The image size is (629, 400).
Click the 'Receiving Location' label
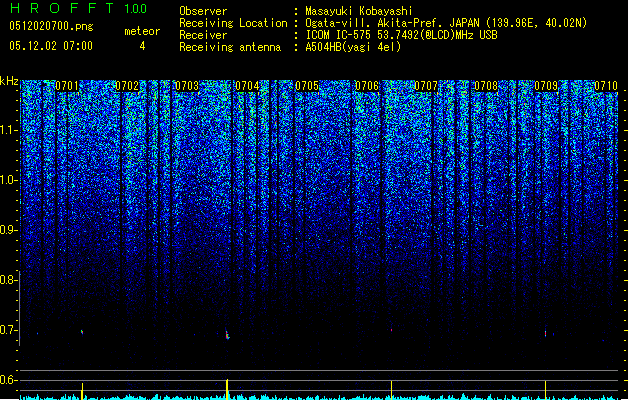[233, 23]
